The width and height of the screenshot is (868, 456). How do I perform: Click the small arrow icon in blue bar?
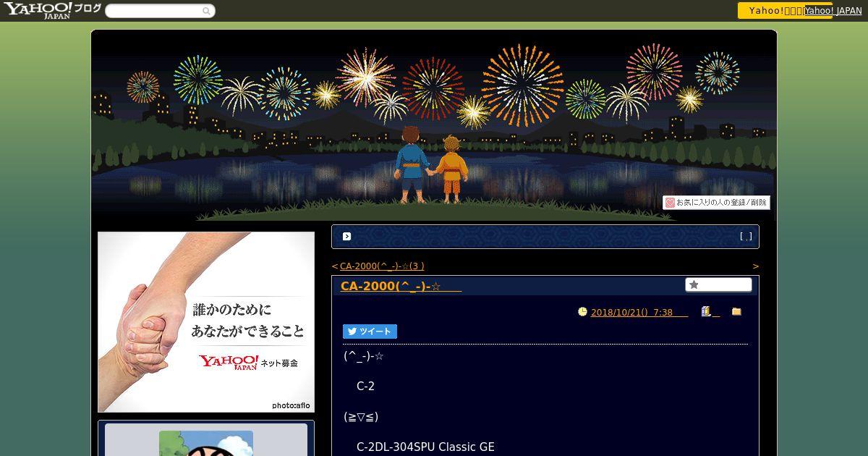click(346, 236)
